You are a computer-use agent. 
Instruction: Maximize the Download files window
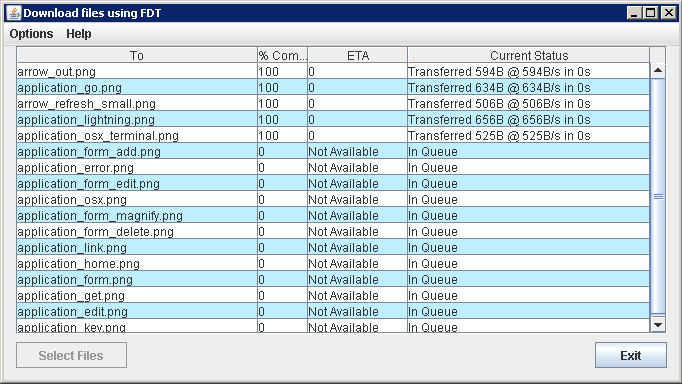coord(651,13)
